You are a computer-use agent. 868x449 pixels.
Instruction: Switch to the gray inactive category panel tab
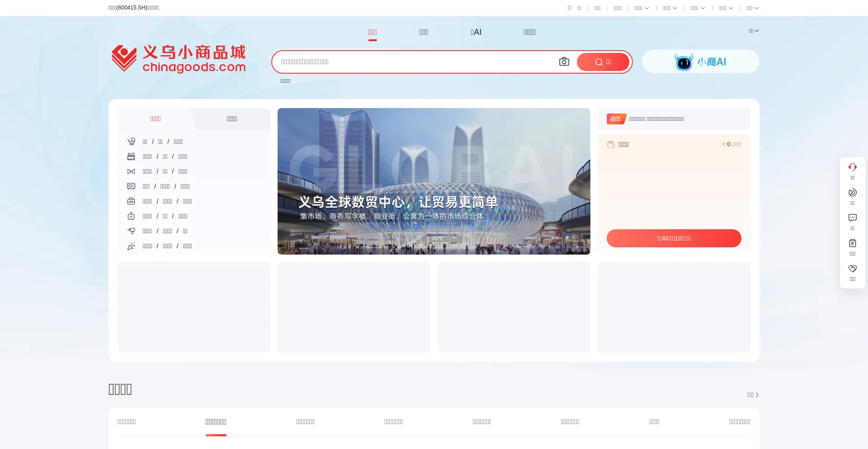(231, 119)
